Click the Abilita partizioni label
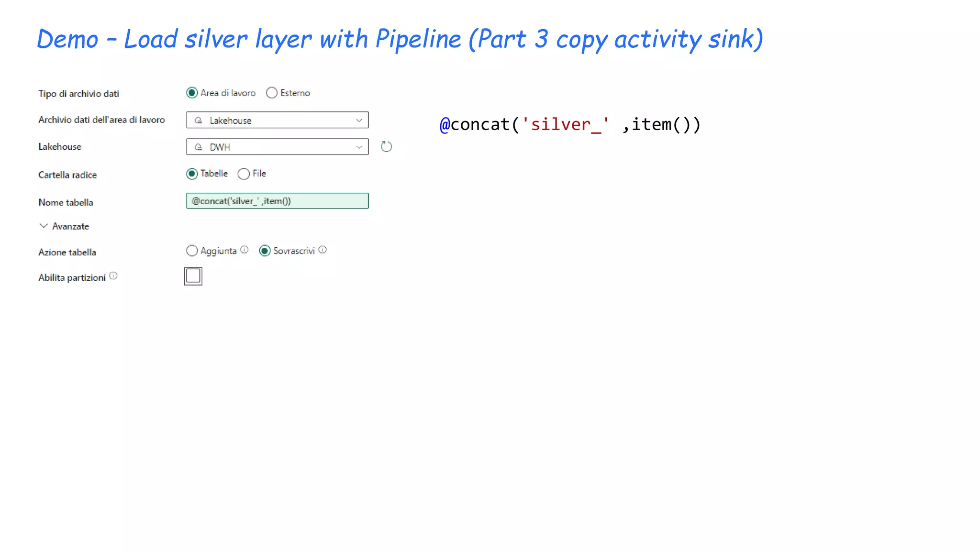980x551 pixels. 72,277
